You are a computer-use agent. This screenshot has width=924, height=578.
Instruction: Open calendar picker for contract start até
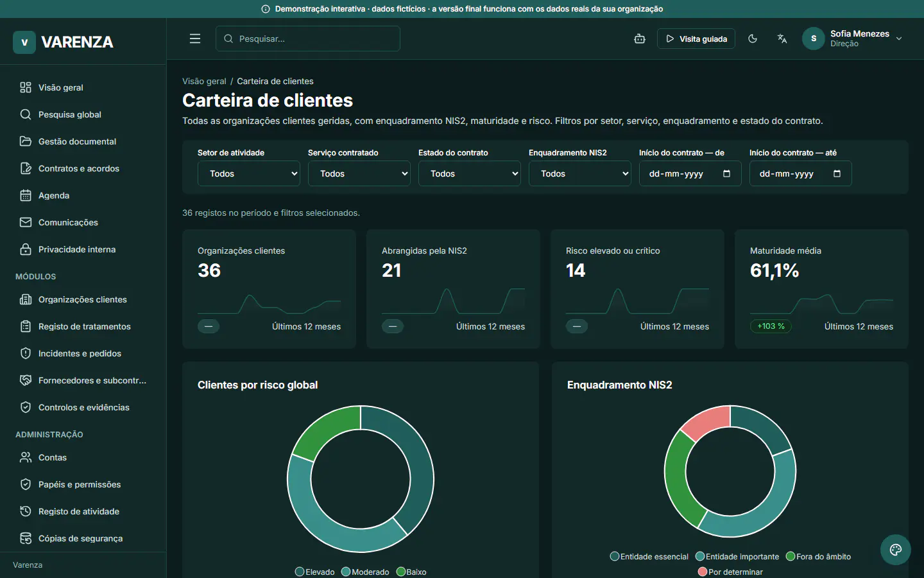[837, 173]
